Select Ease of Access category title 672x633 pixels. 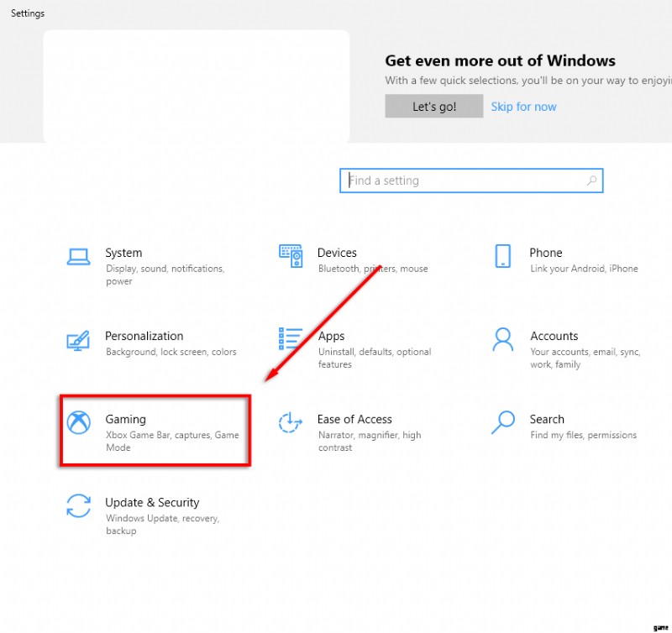point(354,419)
